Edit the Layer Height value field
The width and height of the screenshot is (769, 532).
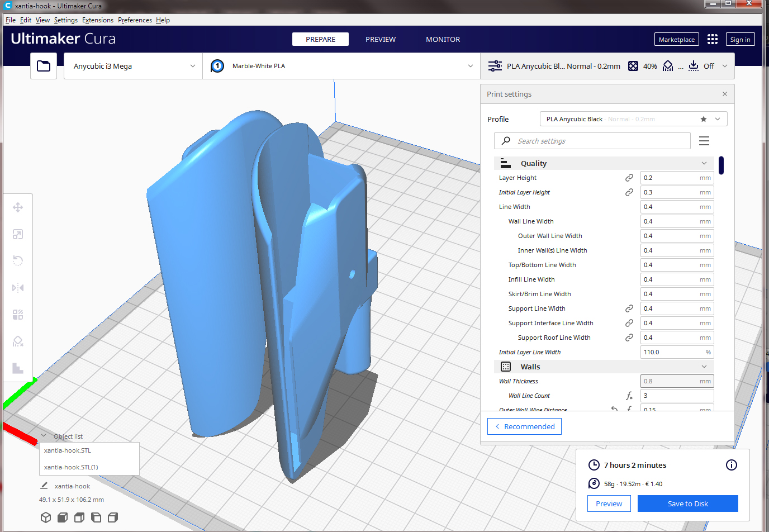pyautogui.click(x=677, y=178)
